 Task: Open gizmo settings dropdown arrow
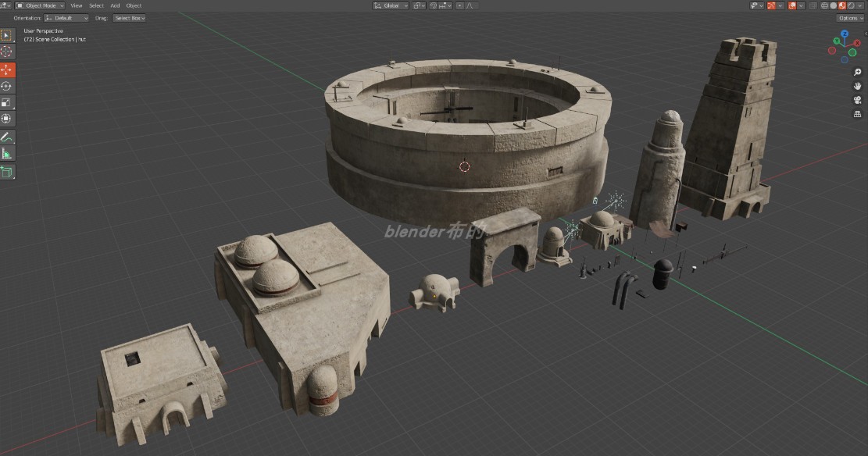click(x=780, y=5)
